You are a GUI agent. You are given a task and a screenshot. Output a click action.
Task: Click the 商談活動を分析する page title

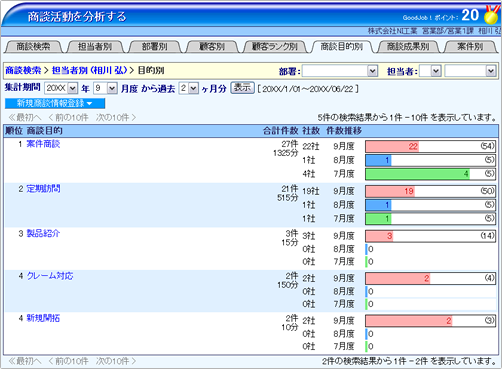click(x=77, y=16)
